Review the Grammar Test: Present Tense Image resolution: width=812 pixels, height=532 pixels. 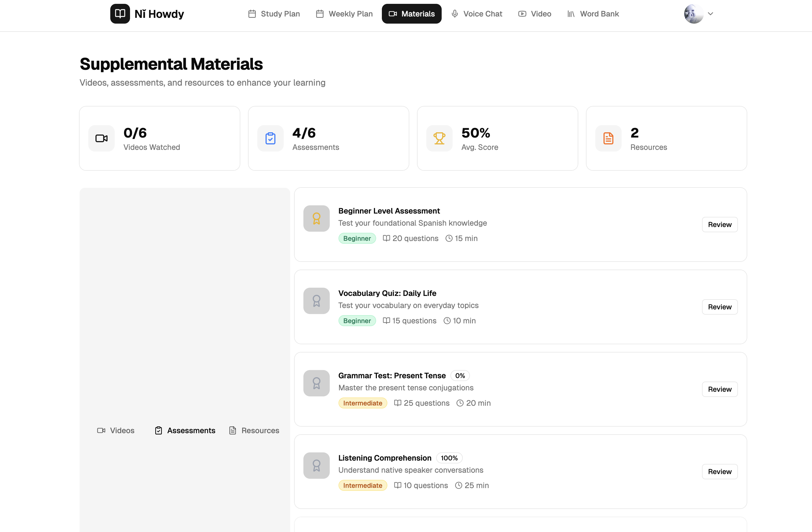point(720,389)
